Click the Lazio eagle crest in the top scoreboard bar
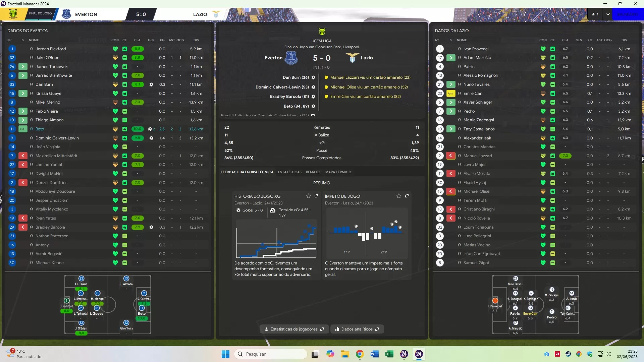Screen dimensions: 644x362 click(216, 14)
